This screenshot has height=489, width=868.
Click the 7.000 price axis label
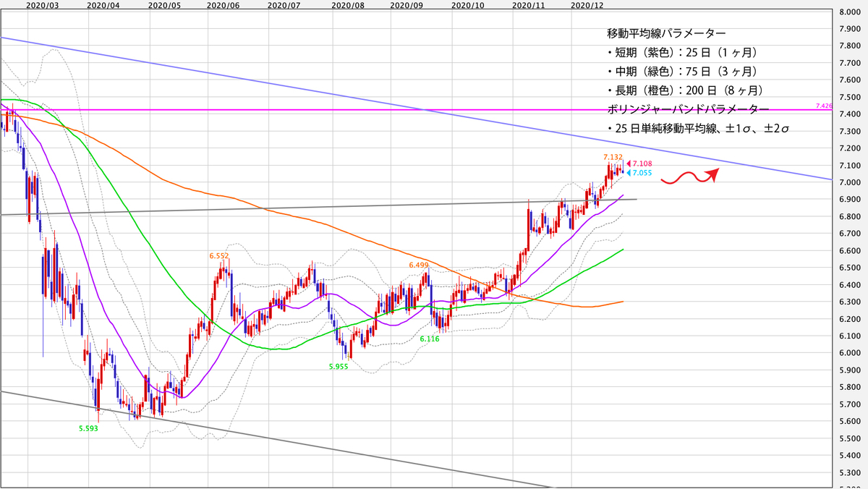(x=851, y=182)
